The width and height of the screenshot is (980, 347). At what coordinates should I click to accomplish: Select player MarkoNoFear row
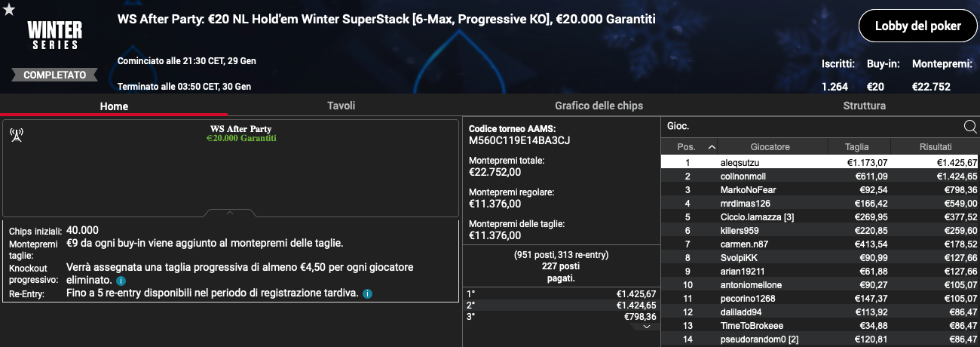(x=820, y=189)
